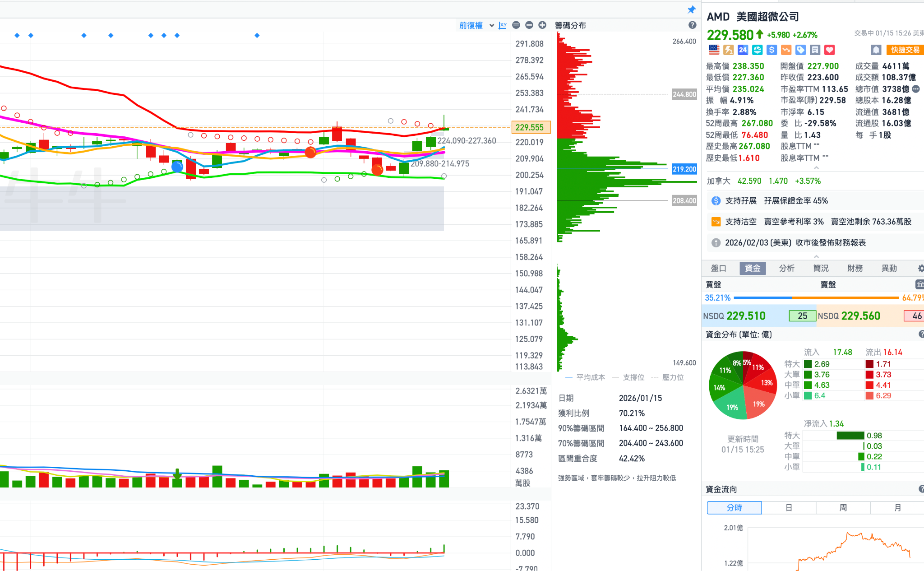The width and height of the screenshot is (924, 571).
Task: Click the XY axis settings icon
Action: pyautogui.click(x=502, y=25)
